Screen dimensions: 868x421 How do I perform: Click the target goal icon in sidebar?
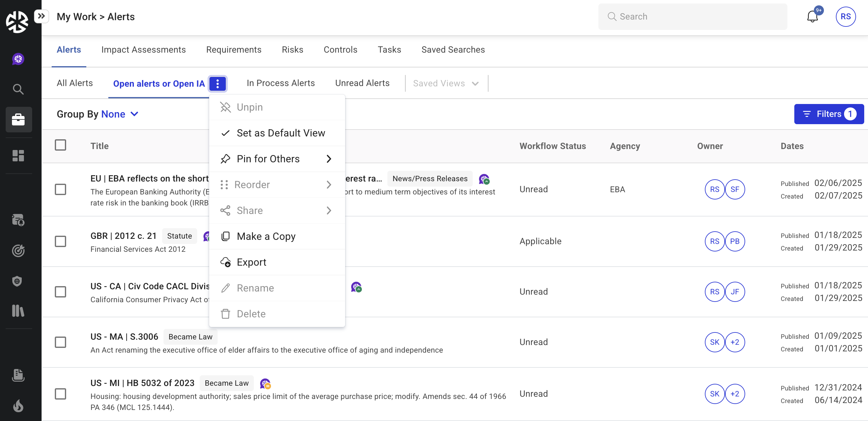[x=18, y=251]
